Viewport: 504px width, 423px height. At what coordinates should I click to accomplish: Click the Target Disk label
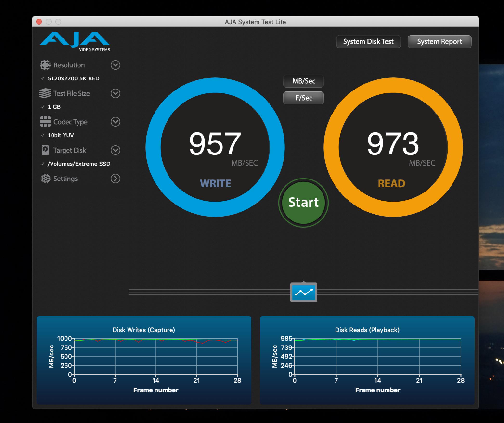pos(70,150)
